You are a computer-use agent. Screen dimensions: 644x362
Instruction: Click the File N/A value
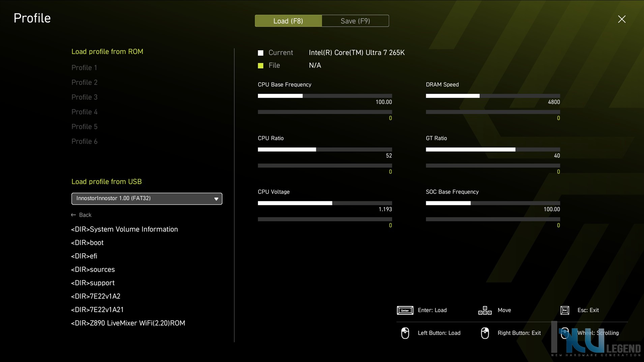(x=315, y=65)
